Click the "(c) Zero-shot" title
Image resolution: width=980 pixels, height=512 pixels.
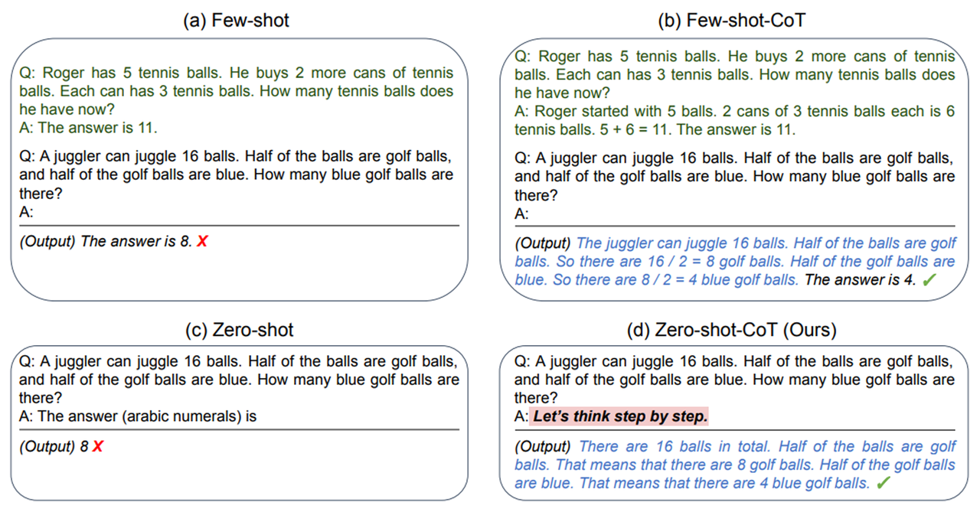click(239, 331)
